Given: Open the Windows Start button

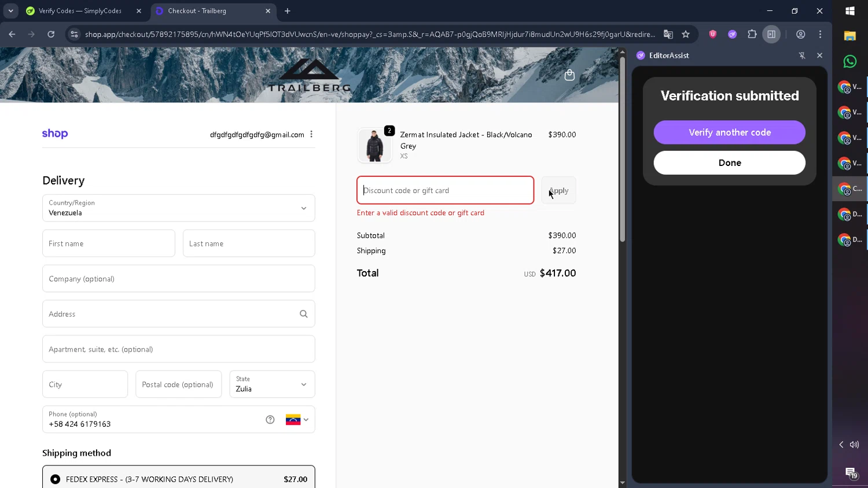Looking at the screenshot, I should tap(850, 11).
